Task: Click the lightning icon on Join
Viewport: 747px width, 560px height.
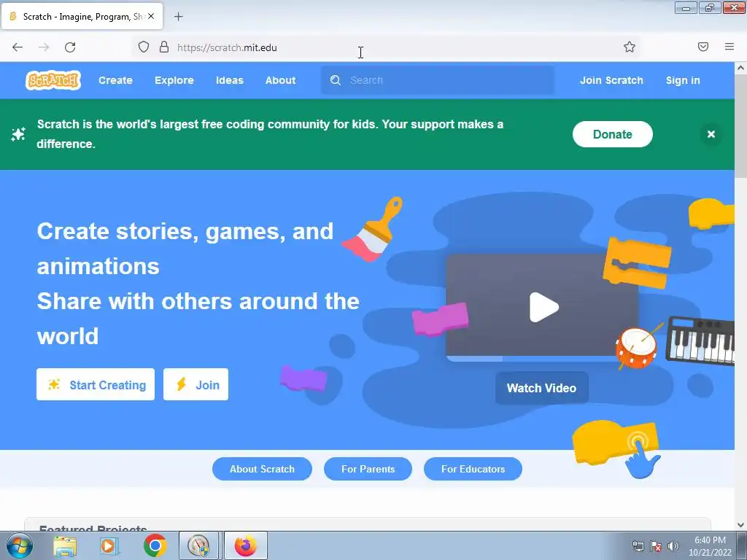Action: click(x=182, y=384)
